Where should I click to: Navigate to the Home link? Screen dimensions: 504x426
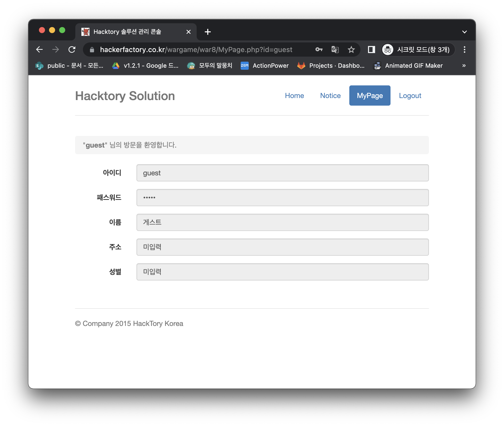(294, 96)
